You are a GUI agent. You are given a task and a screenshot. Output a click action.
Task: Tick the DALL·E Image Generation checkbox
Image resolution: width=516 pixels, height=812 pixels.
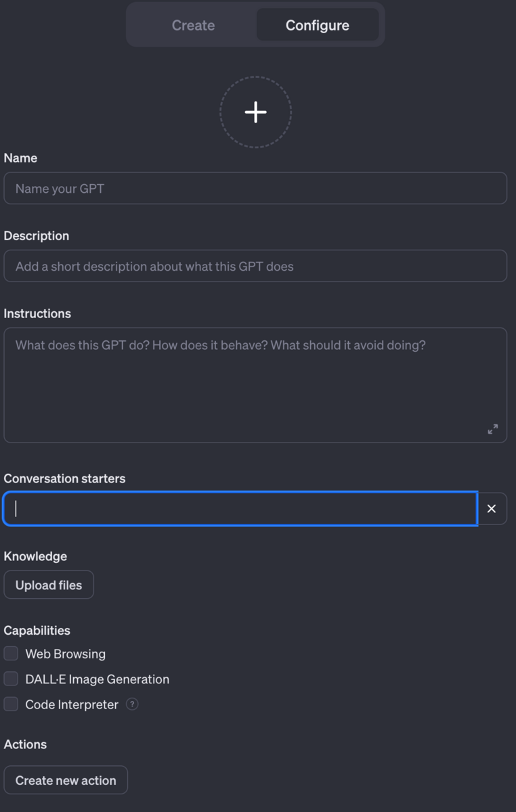[11, 679]
